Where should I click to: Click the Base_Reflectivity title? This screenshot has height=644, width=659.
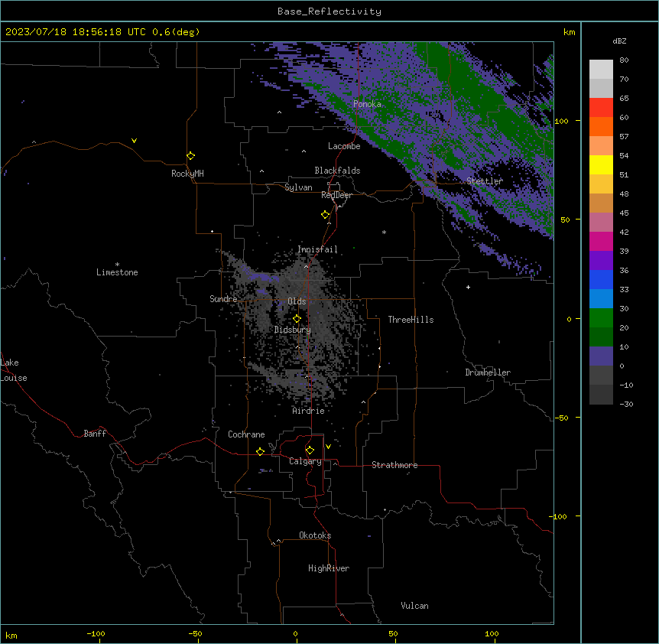pos(329,11)
